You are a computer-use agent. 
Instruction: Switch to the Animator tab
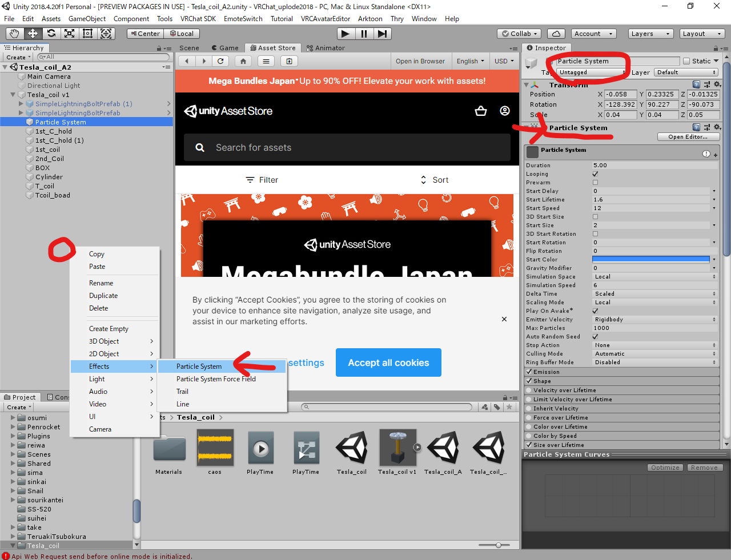click(326, 48)
